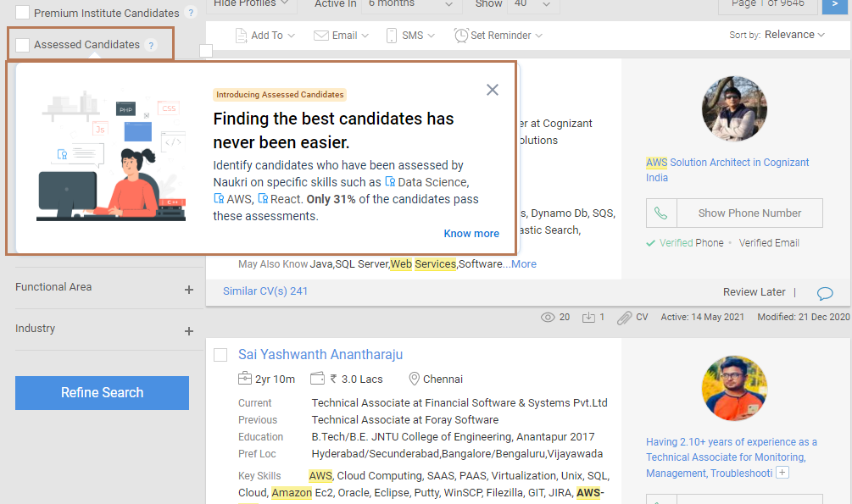Click Review Later for first candidate
The image size is (852, 504).
(755, 292)
